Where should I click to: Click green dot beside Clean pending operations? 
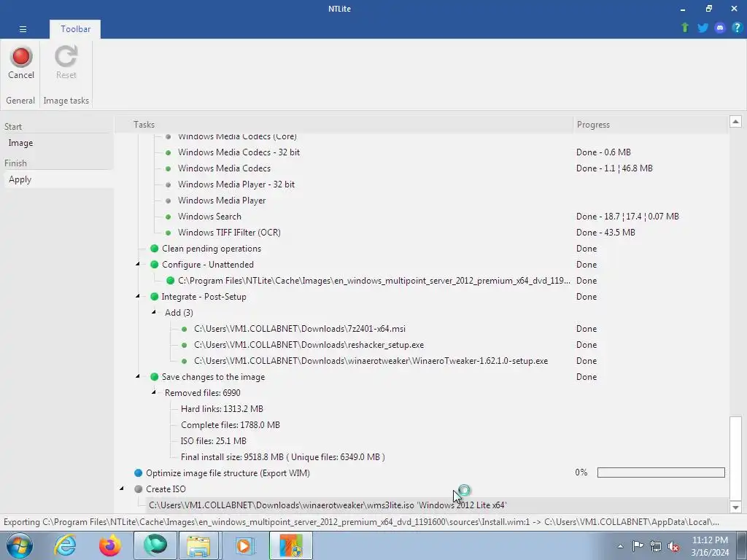pyautogui.click(x=154, y=249)
